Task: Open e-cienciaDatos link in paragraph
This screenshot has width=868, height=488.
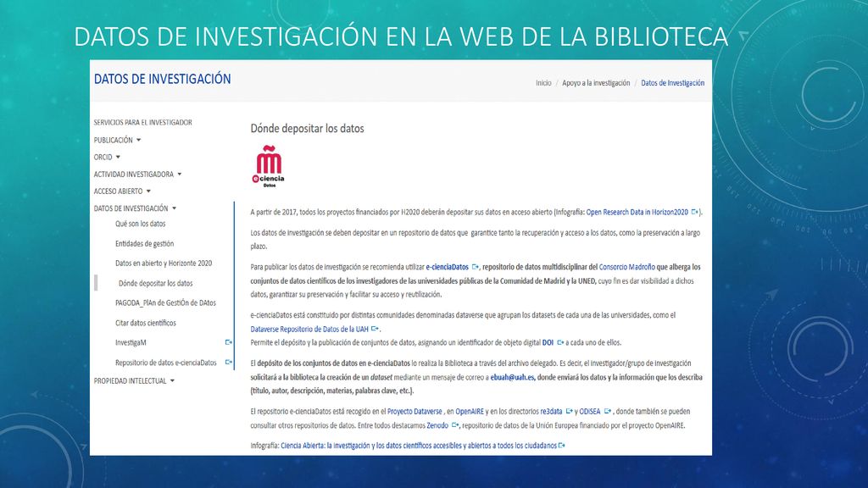Action: click(448, 267)
